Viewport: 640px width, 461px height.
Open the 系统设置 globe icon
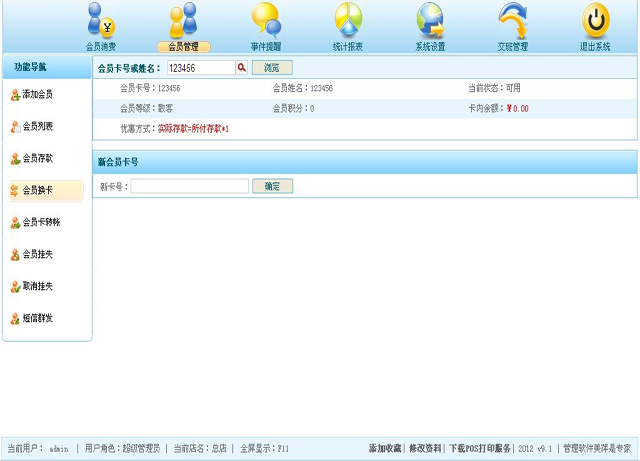pyautogui.click(x=431, y=20)
